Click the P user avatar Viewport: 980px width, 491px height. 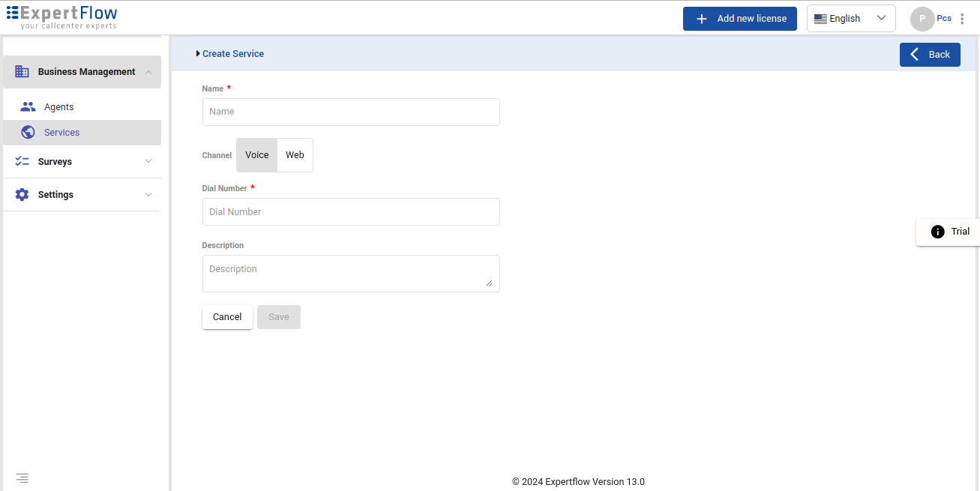click(x=922, y=19)
